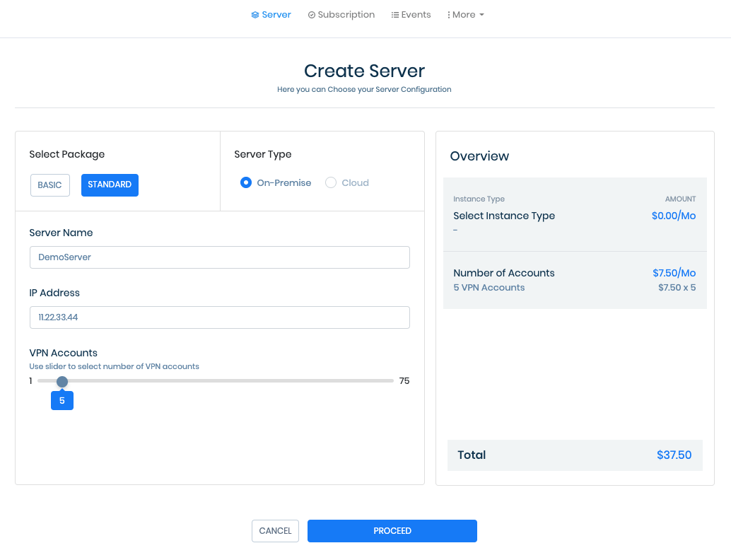Choose the BASIC package
The height and width of the screenshot is (560, 731).
(x=49, y=185)
